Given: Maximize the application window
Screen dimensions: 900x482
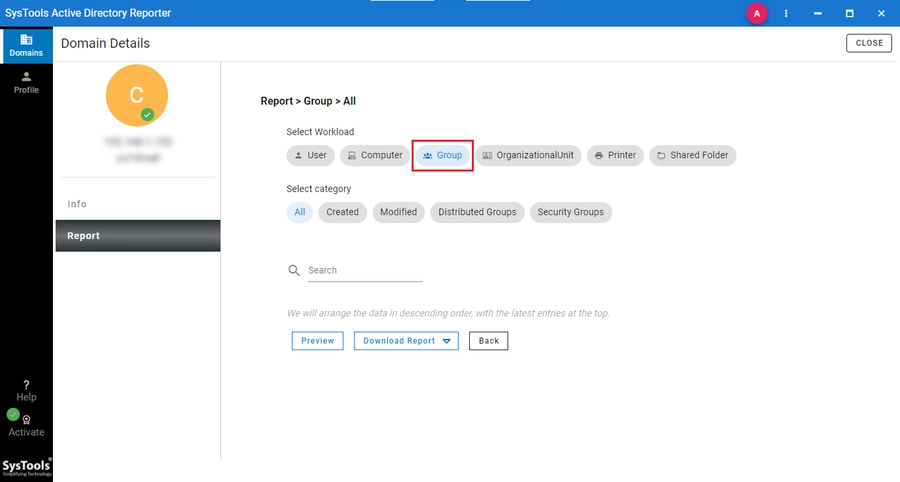Looking at the screenshot, I should 849,13.
